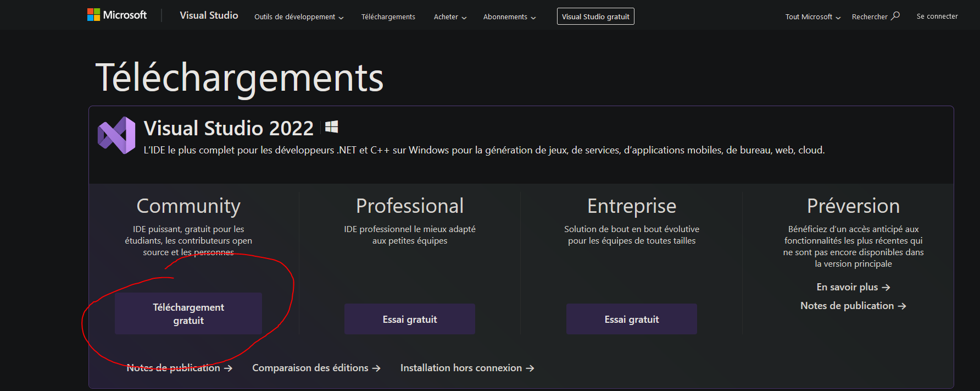The image size is (980, 391).
Task: Click the Windows platform icon beside the title
Action: (x=331, y=128)
